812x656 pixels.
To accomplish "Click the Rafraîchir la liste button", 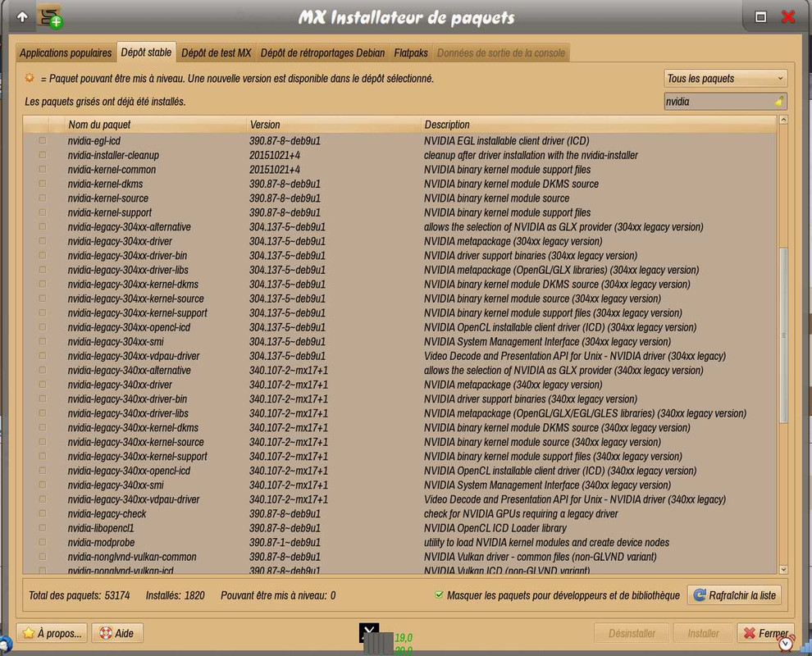I will click(734, 595).
